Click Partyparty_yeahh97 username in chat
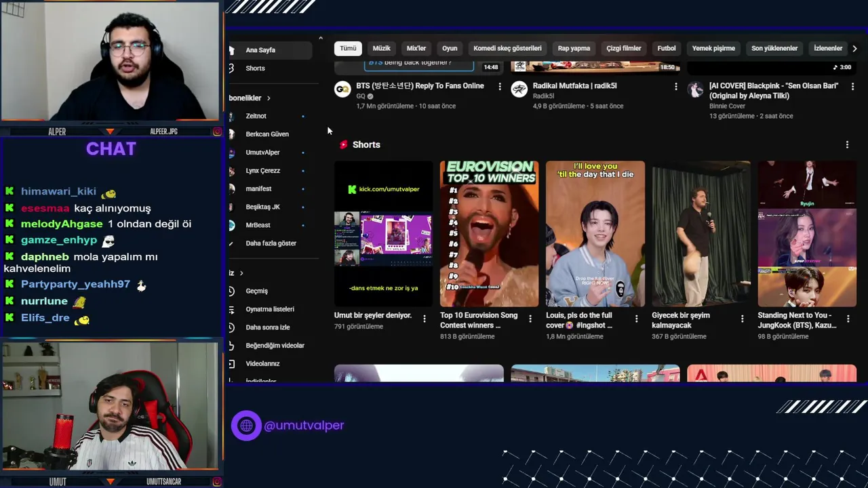The image size is (868, 488). pyautogui.click(x=75, y=284)
